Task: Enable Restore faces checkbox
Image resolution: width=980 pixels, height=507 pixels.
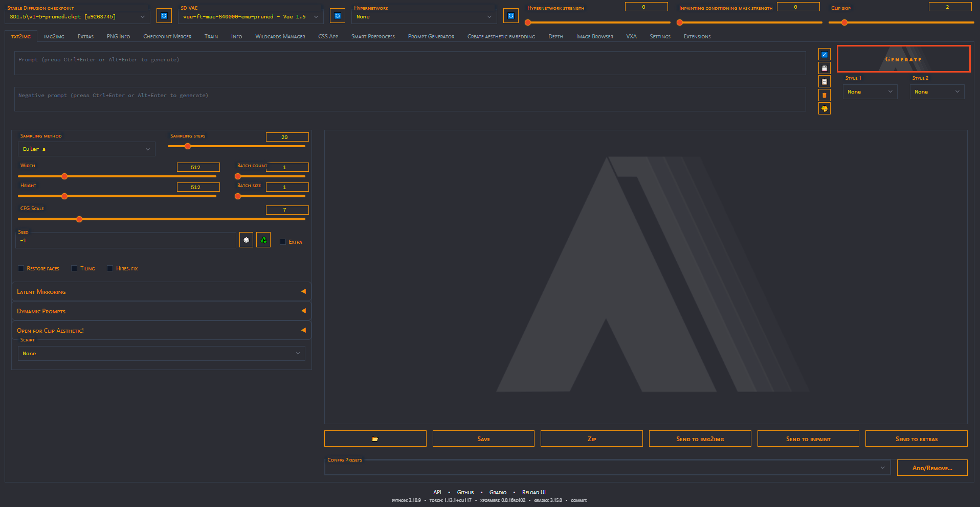Action: [21, 268]
